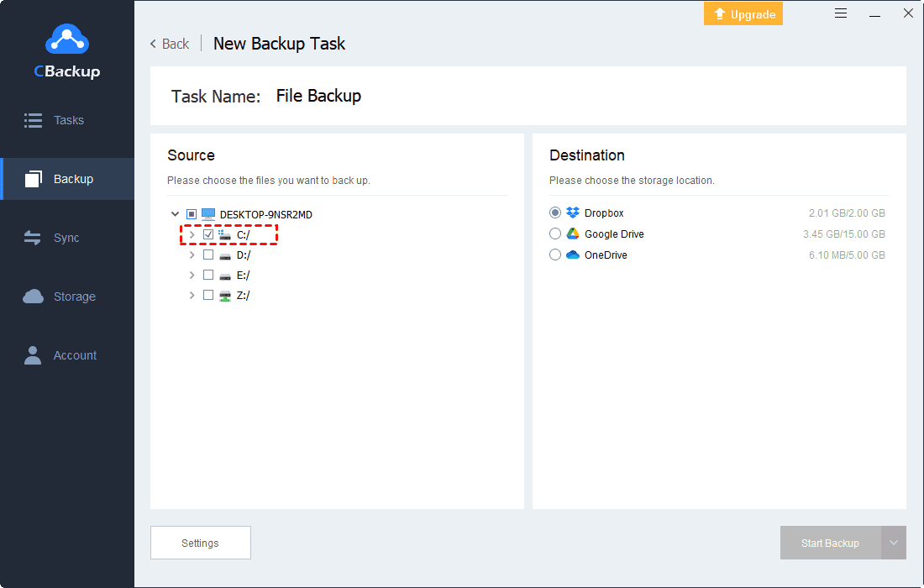The height and width of the screenshot is (588, 924).
Task: Click the Account person icon in sidebar
Action: [33, 355]
